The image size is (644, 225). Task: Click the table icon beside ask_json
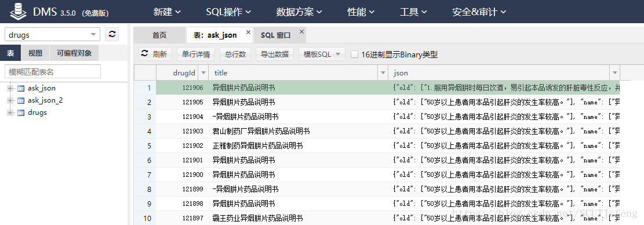click(21, 88)
